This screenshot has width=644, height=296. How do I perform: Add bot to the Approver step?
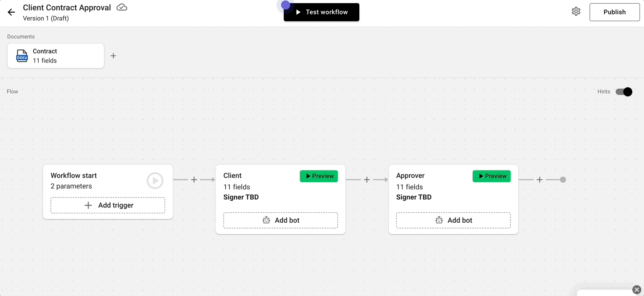(x=453, y=220)
